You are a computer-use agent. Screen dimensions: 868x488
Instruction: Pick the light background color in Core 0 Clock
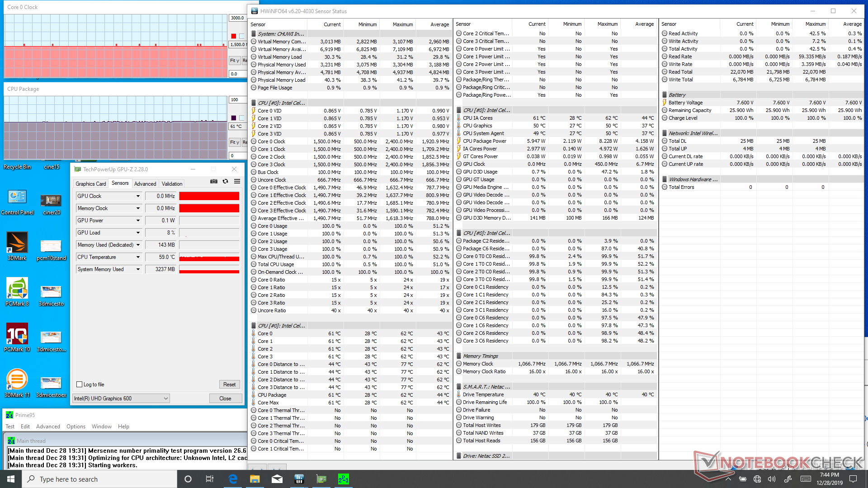242,36
